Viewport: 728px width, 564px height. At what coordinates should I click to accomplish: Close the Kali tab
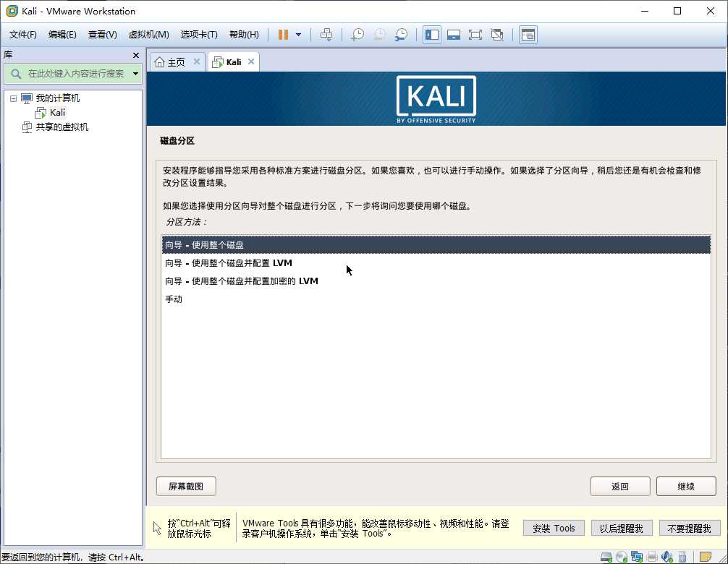point(251,61)
